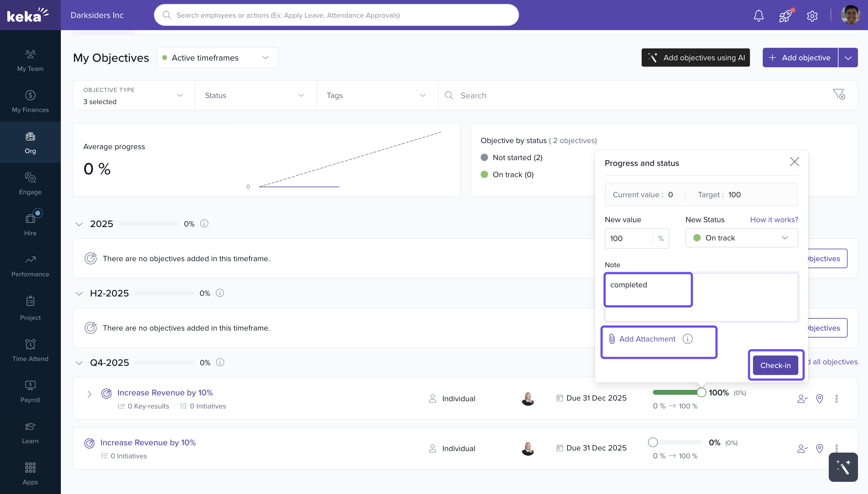This screenshot has height=494, width=868.
Task: Expand the first Increase Revenue objective
Action: click(x=89, y=394)
